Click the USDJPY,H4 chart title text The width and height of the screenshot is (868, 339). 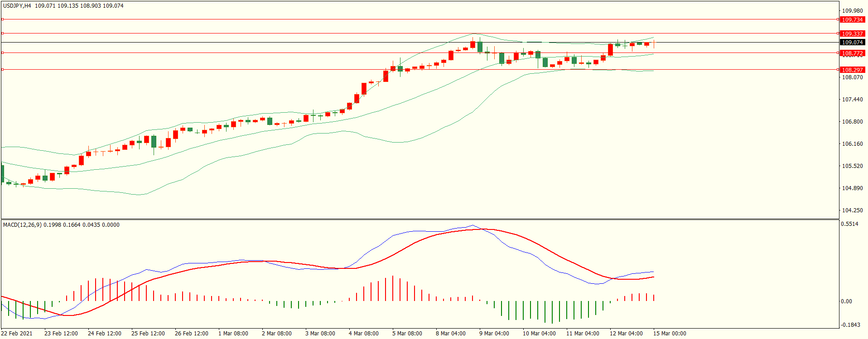tap(17, 6)
